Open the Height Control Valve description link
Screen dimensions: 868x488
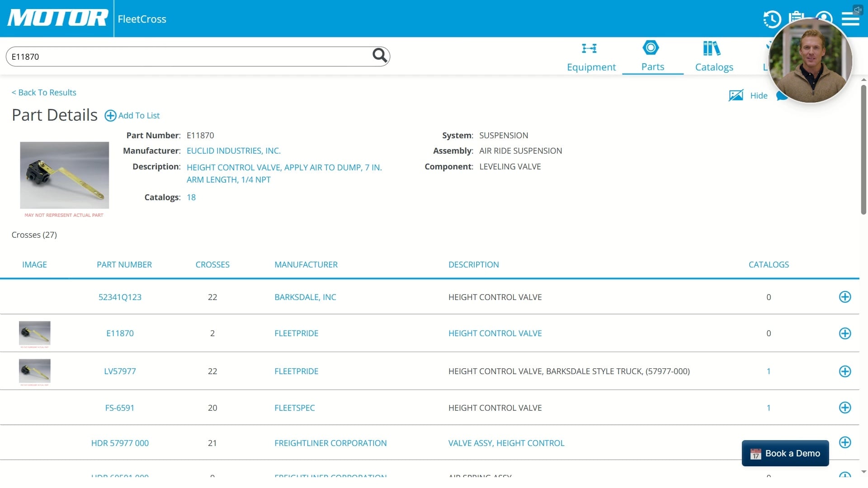[284, 174]
